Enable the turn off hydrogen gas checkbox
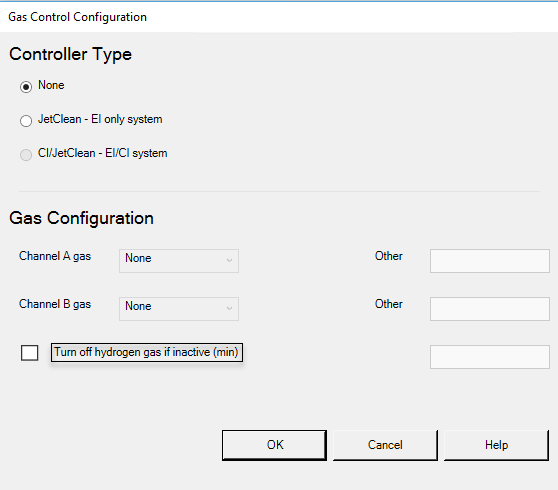Image resolution: width=558 pixels, height=490 pixels. (30, 353)
